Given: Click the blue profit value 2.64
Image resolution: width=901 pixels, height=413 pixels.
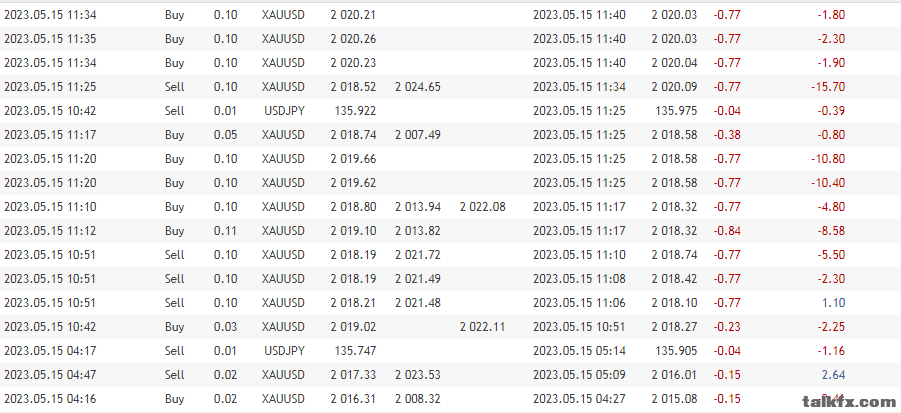Looking at the screenshot, I should click(x=833, y=375).
